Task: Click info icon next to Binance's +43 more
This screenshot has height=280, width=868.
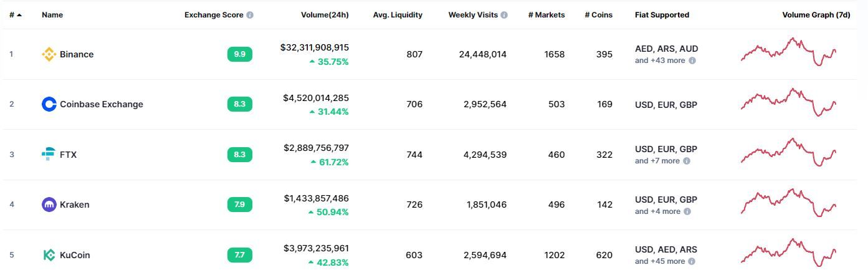Action: 692,60
